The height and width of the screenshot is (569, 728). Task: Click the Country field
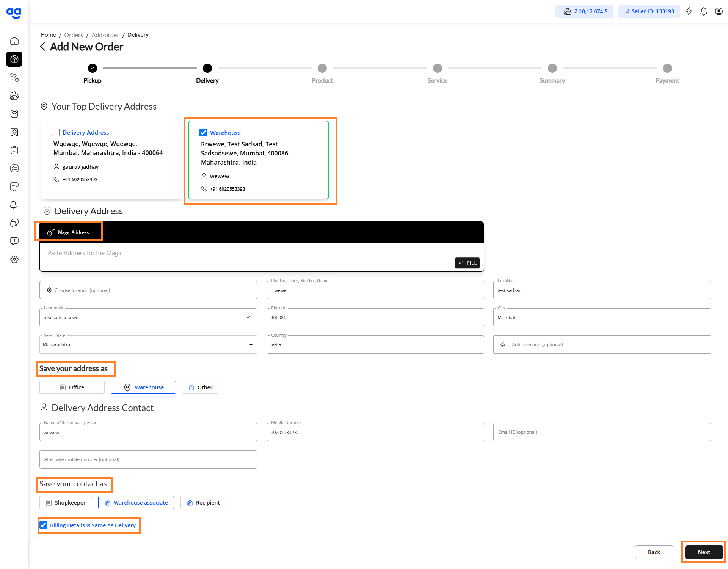coord(375,345)
